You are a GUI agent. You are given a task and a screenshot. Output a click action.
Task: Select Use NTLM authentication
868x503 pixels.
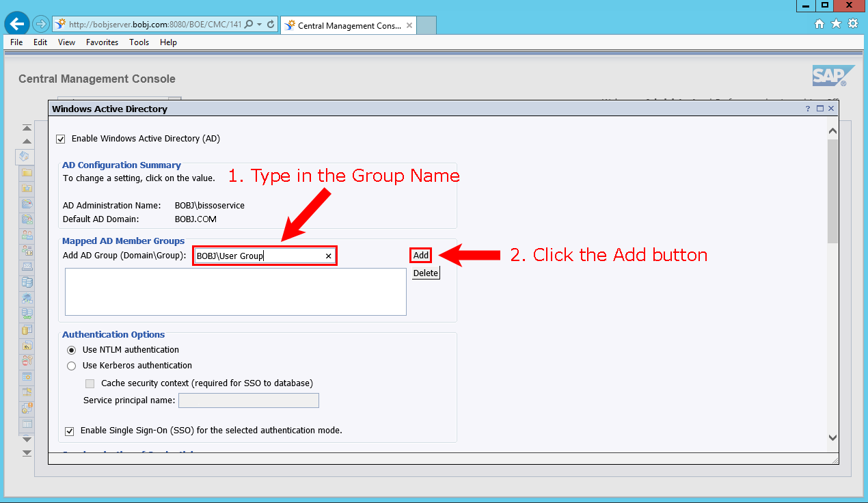[x=71, y=350]
